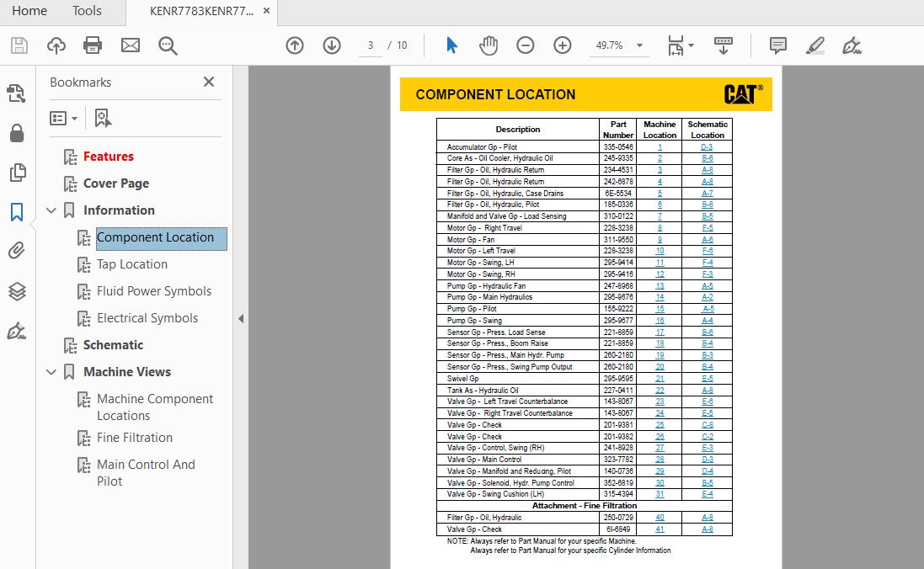
Task: Click the upload to cloud icon
Action: [x=56, y=45]
